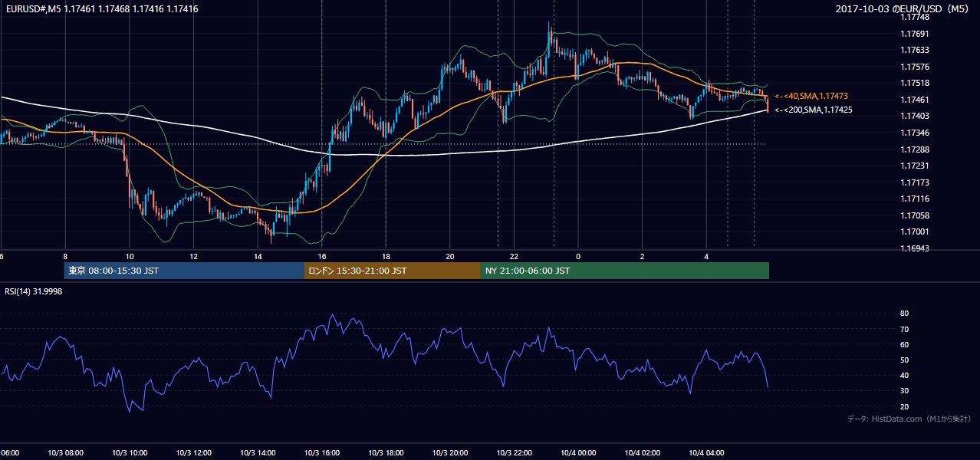Click price level 1.17173 on the axis

click(915, 182)
